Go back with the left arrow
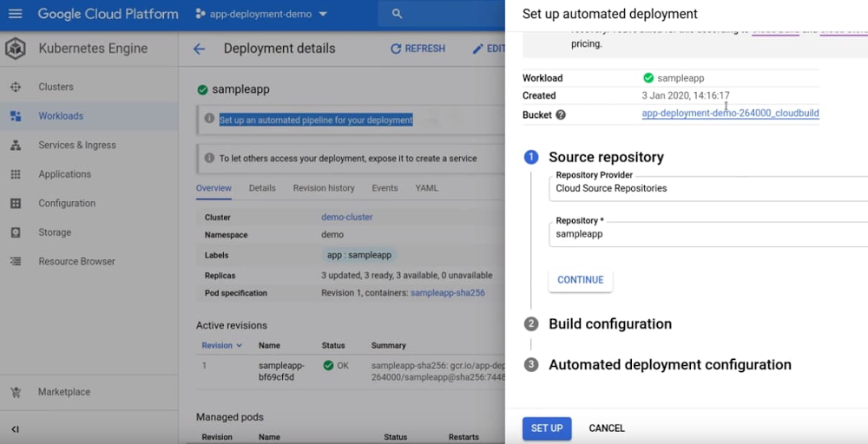This screenshot has width=868, height=444. click(200, 49)
